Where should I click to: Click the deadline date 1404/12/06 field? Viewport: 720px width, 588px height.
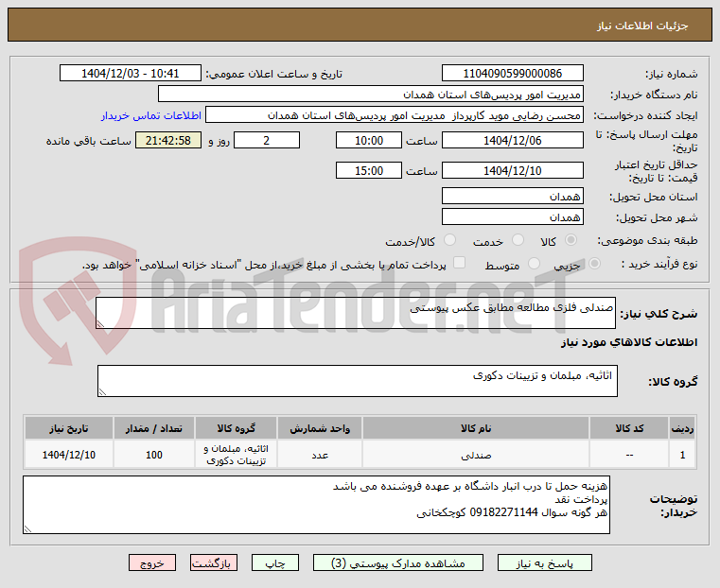click(513, 140)
